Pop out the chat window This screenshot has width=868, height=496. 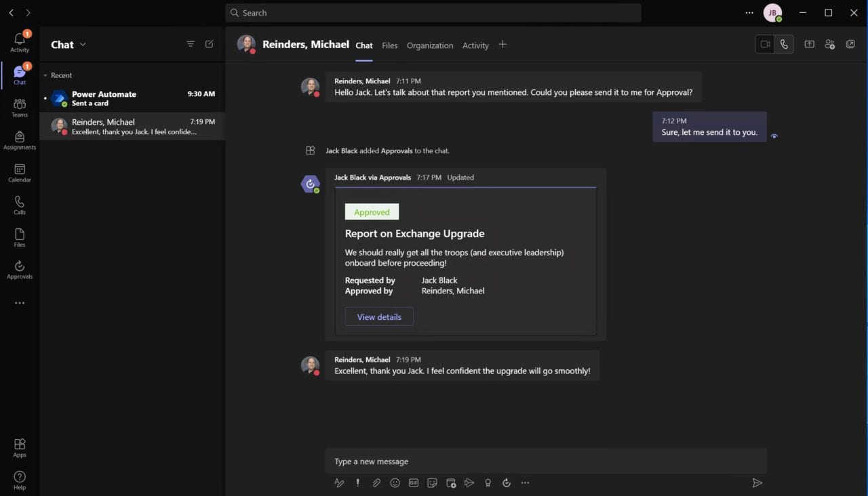tap(850, 44)
